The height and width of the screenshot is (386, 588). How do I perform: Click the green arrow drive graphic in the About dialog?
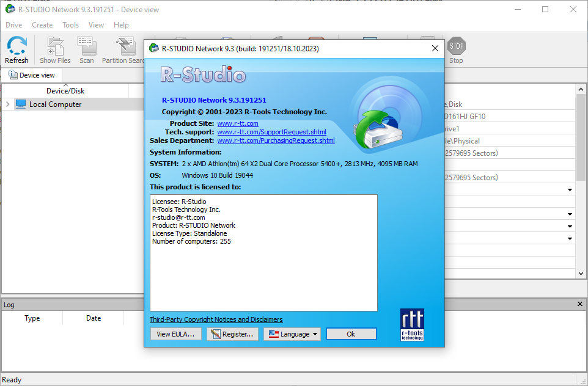pyautogui.click(x=380, y=128)
